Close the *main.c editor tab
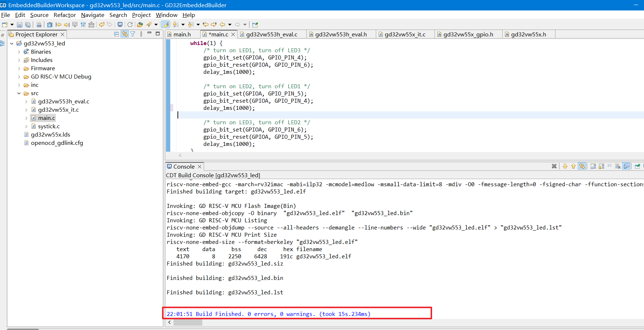 (233, 34)
